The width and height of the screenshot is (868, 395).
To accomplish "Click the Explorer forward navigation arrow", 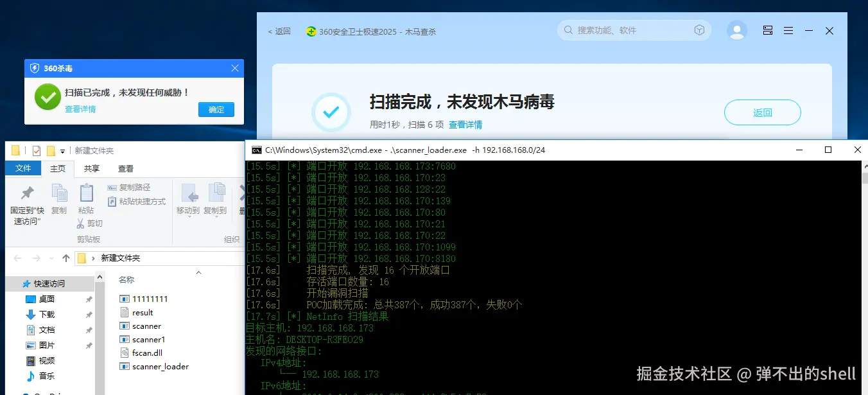I will click(37, 258).
